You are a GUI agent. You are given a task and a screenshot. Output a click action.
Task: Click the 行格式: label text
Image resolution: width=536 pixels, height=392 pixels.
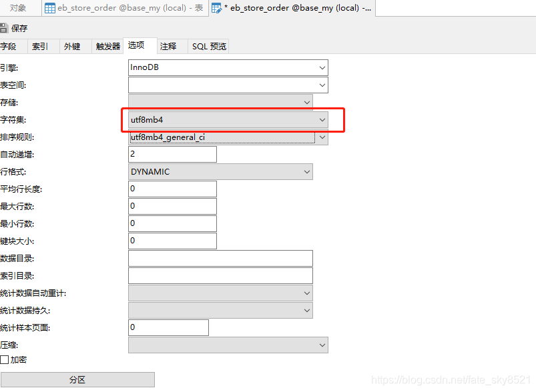(13, 172)
